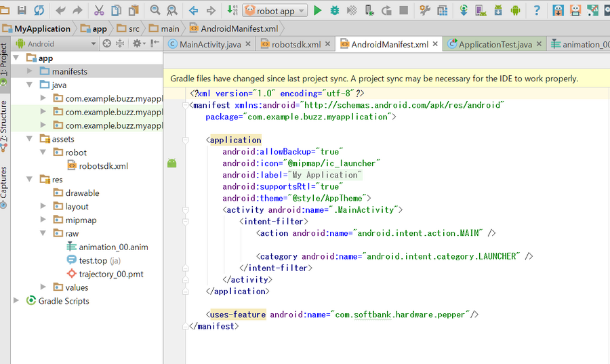This screenshot has height=364, width=610.
Task: Open the AVD Manager phone icon
Action: tap(481, 10)
